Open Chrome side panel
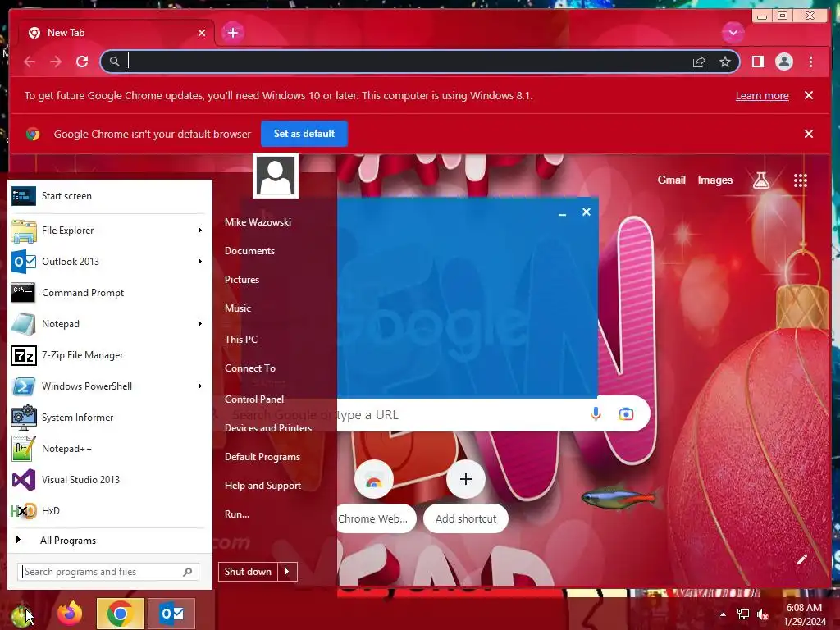840x630 pixels. click(x=757, y=62)
